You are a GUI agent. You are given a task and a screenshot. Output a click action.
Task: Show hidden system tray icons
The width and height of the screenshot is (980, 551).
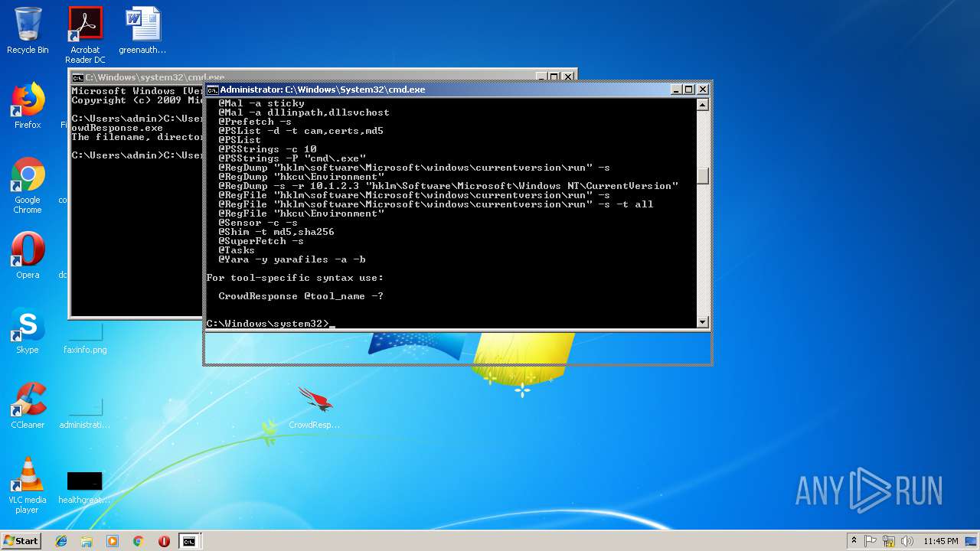click(x=854, y=541)
